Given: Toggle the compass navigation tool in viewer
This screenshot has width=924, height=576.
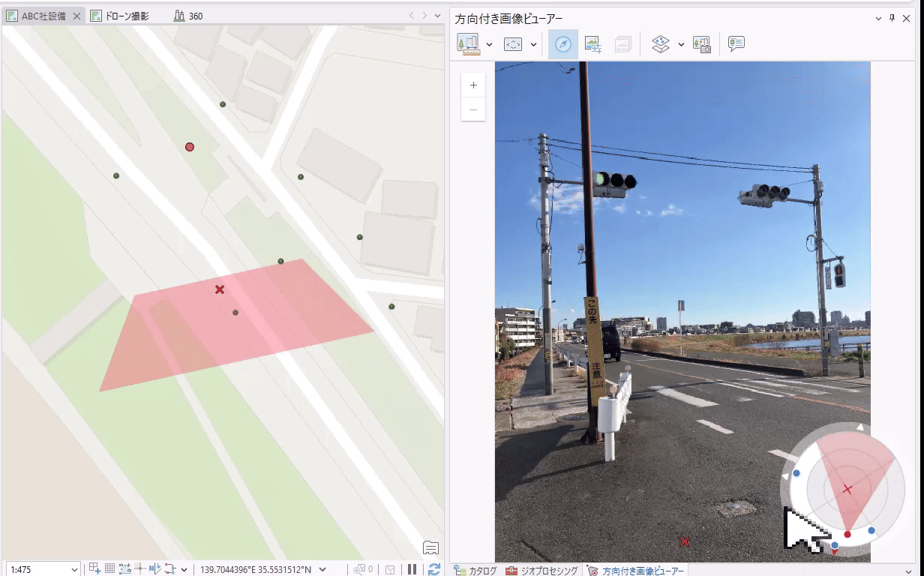Looking at the screenshot, I should pos(563,45).
